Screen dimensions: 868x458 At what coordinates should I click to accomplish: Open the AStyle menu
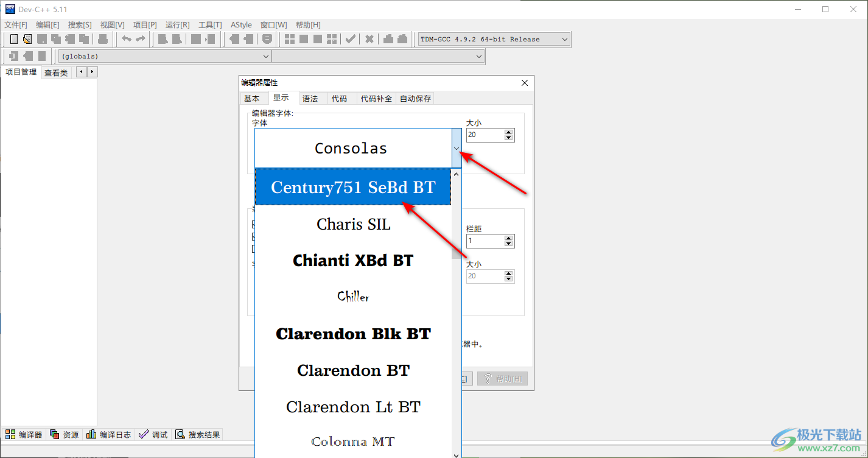pyautogui.click(x=241, y=25)
